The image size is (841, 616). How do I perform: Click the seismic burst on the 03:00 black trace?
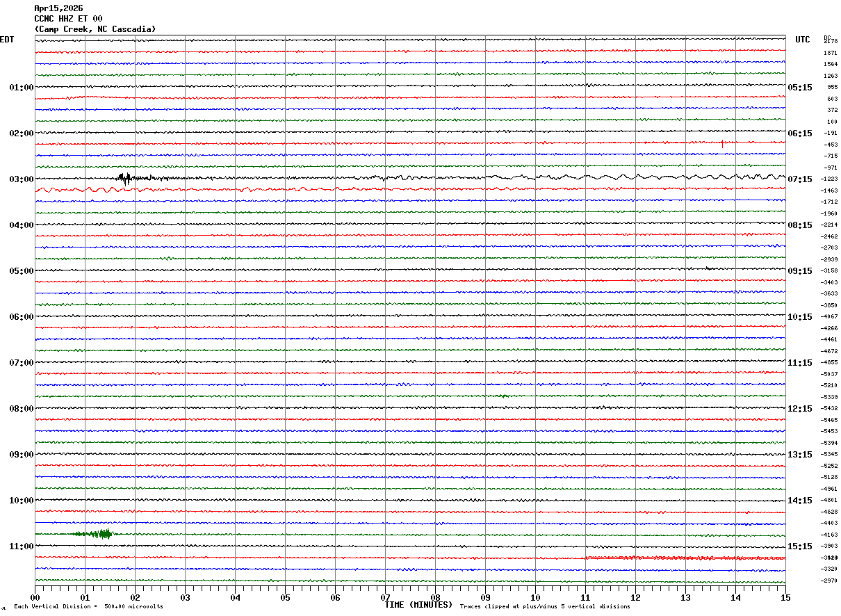click(x=125, y=178)
